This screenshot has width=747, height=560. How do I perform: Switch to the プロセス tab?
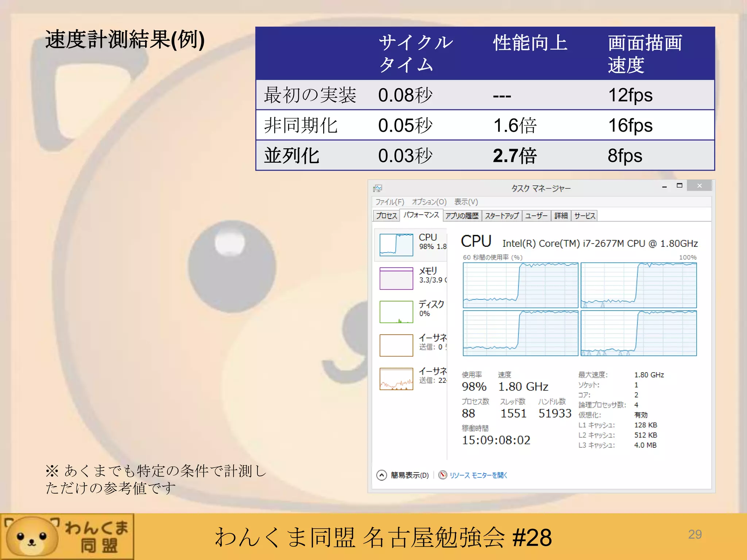[x=386, y=215]
